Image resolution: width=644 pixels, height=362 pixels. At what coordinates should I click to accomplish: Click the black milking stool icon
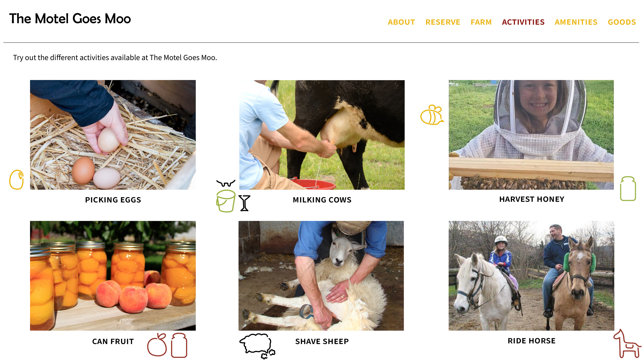tap(244, 203)
